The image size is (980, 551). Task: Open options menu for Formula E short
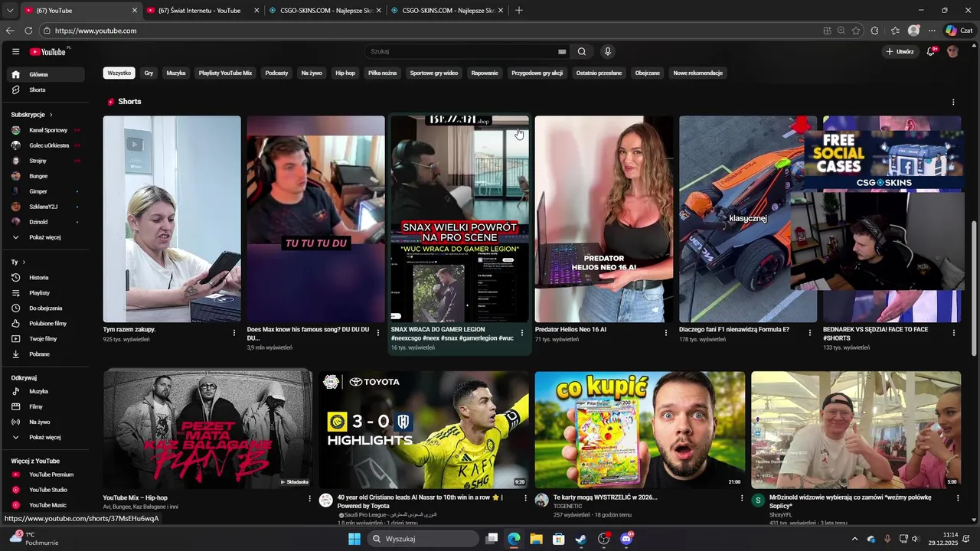810,333
